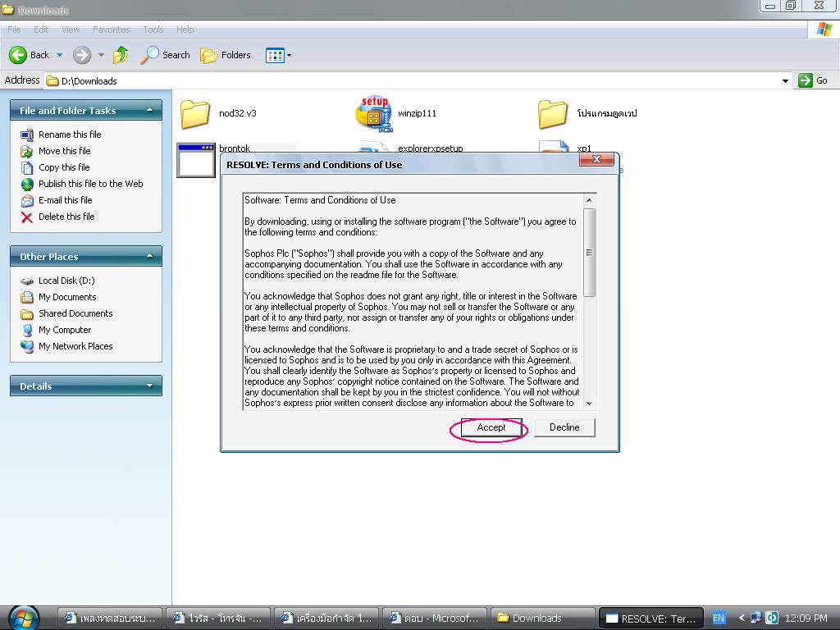840x630 pixels.
Task: Select the brontok application icon
Action: tap(195, 160)
